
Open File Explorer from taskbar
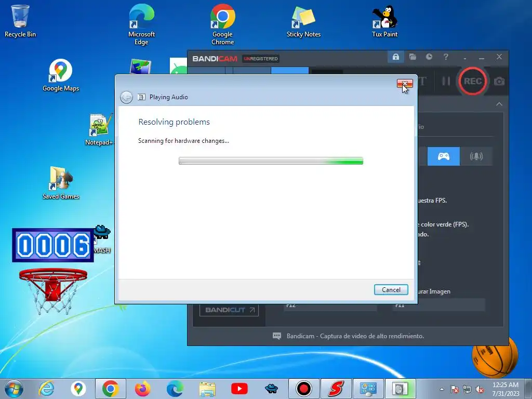pyautogui.click(x=207, y=390)
